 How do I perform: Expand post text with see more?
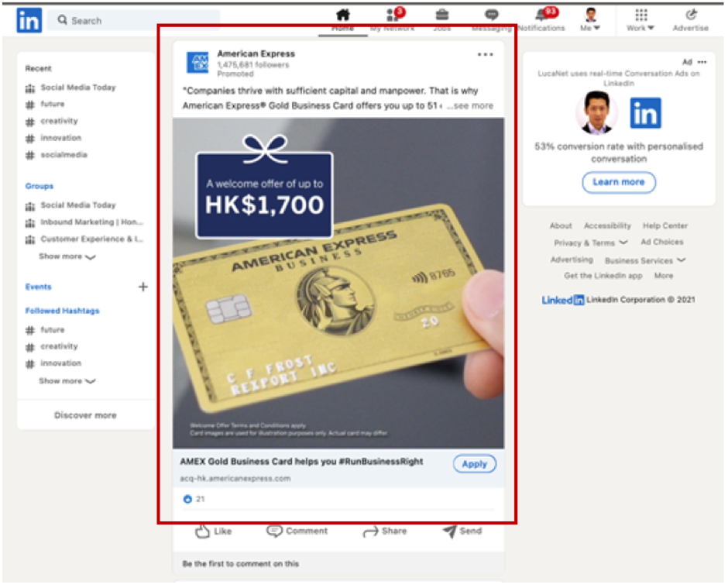click(x=473, y=106)
